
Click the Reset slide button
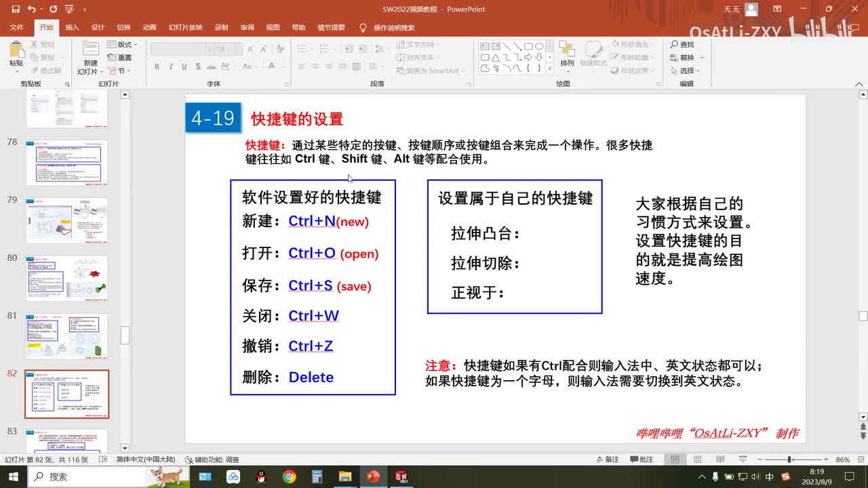120,58
